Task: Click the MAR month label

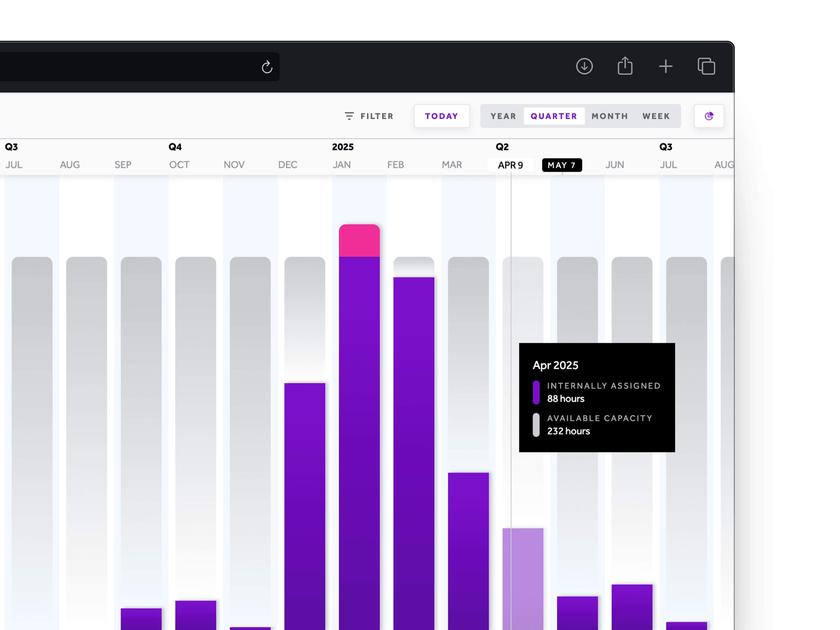Action: pyautogui.click(x=451, y=165)
